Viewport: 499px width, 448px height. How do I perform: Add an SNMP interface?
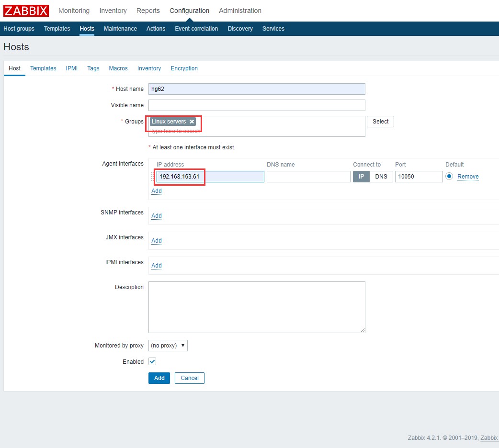(156, 216)
